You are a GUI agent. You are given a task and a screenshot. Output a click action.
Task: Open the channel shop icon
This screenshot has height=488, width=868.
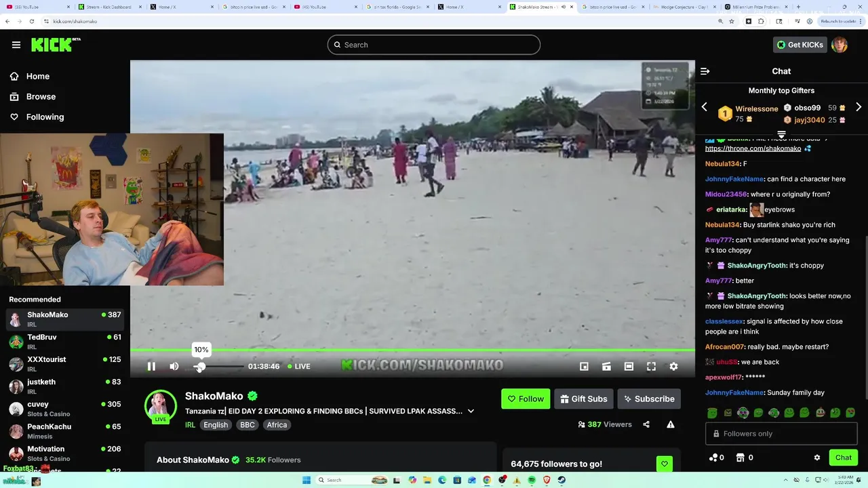click(x=741, y=457)
